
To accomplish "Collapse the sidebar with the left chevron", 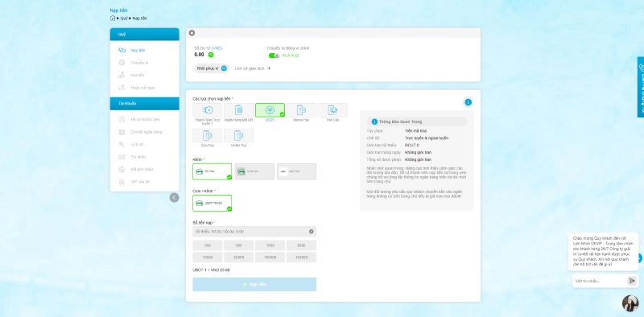I will point(174,198).
